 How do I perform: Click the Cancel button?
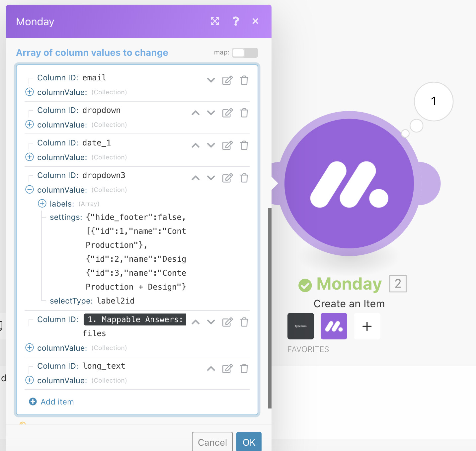coord(212,442)
